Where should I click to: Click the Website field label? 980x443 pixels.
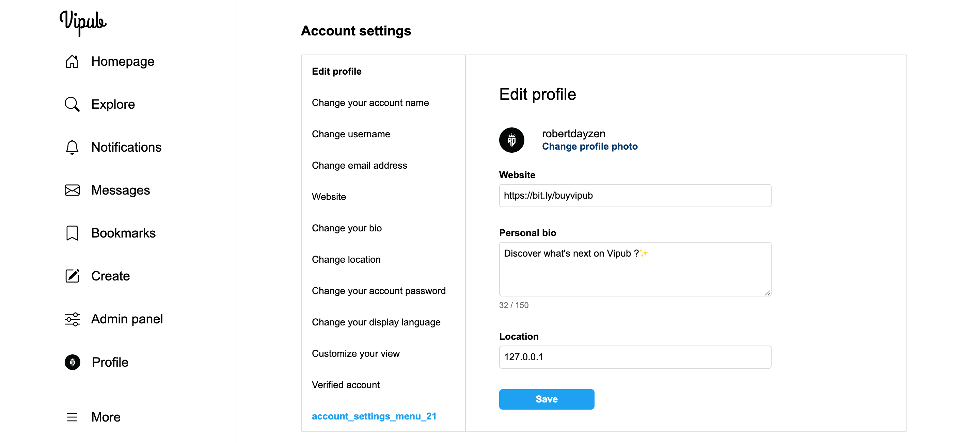(517, 175)
